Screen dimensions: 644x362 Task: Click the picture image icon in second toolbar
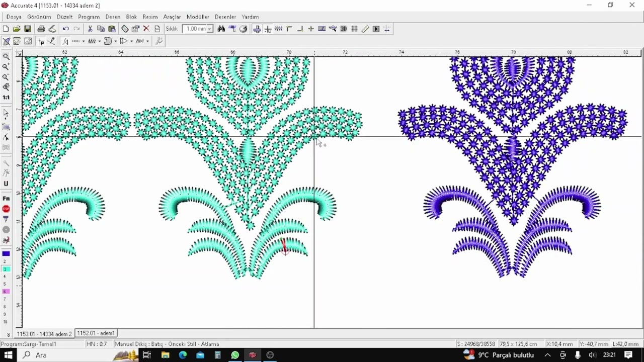click(x=28, y=41)
